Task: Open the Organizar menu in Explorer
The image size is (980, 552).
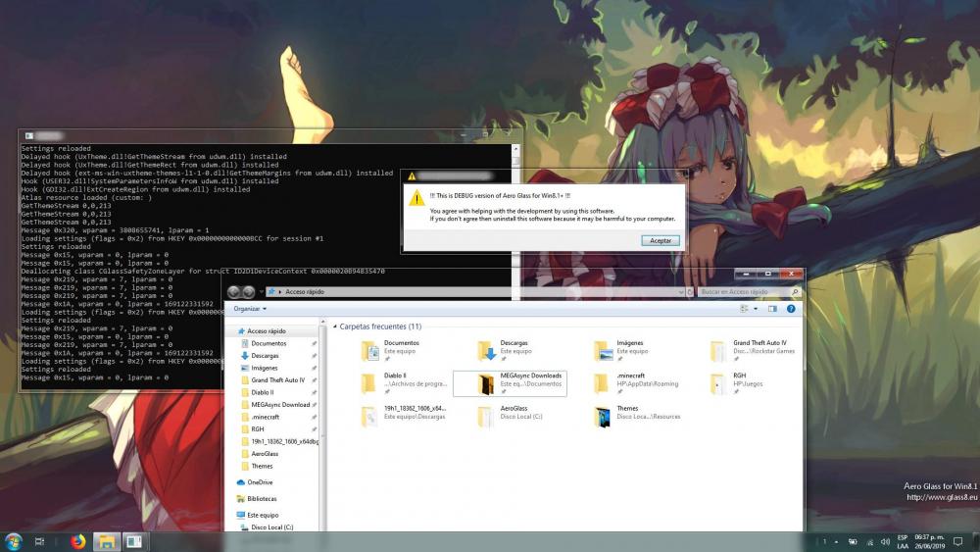Action: click(250, 309)
